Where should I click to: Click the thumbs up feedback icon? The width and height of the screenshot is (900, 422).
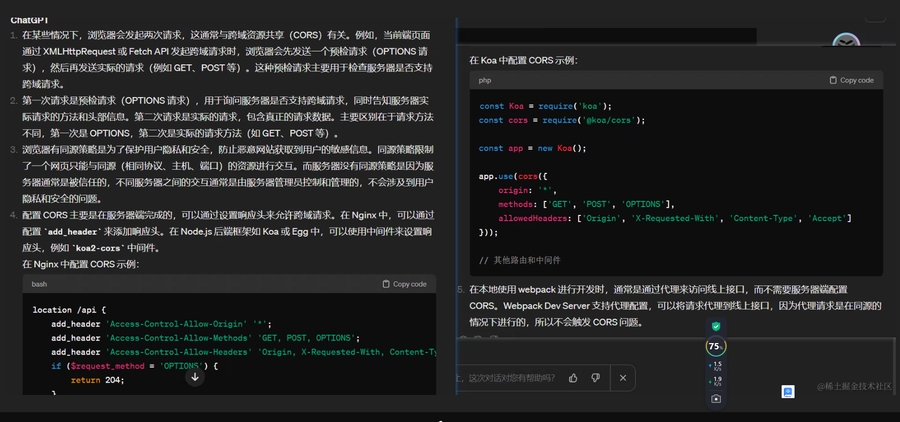click(573, 378)
